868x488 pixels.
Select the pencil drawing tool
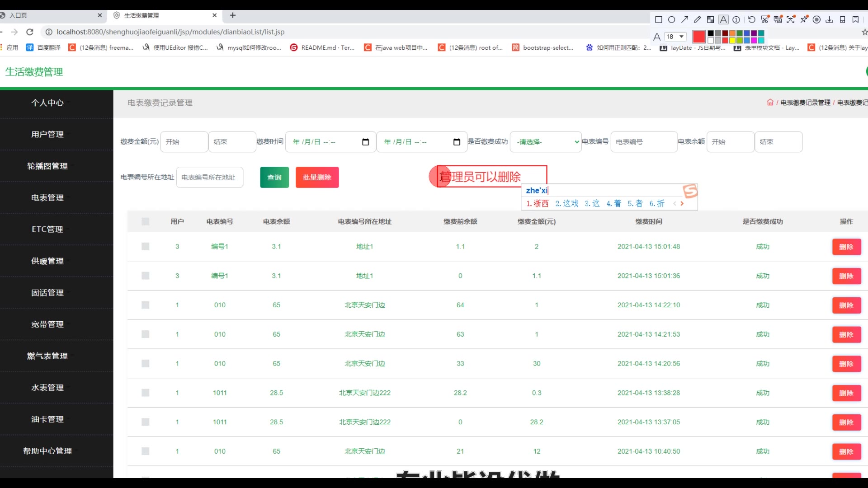[x=698, y=19]
